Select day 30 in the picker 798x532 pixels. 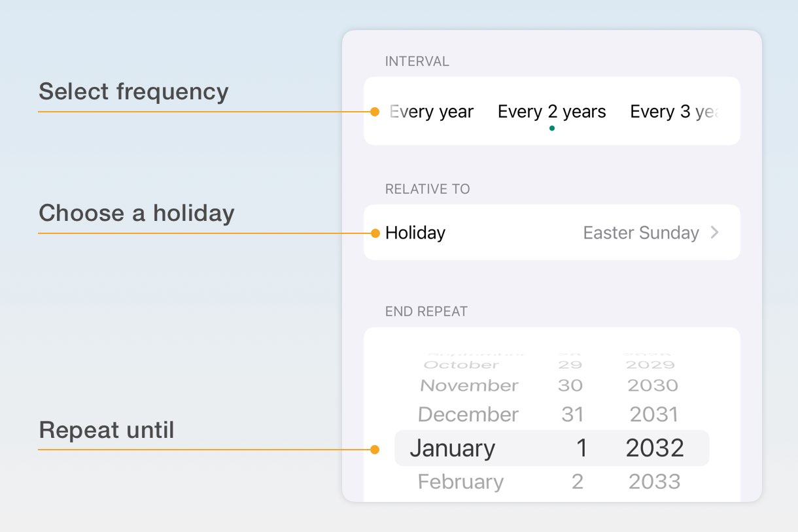(570, 386)
